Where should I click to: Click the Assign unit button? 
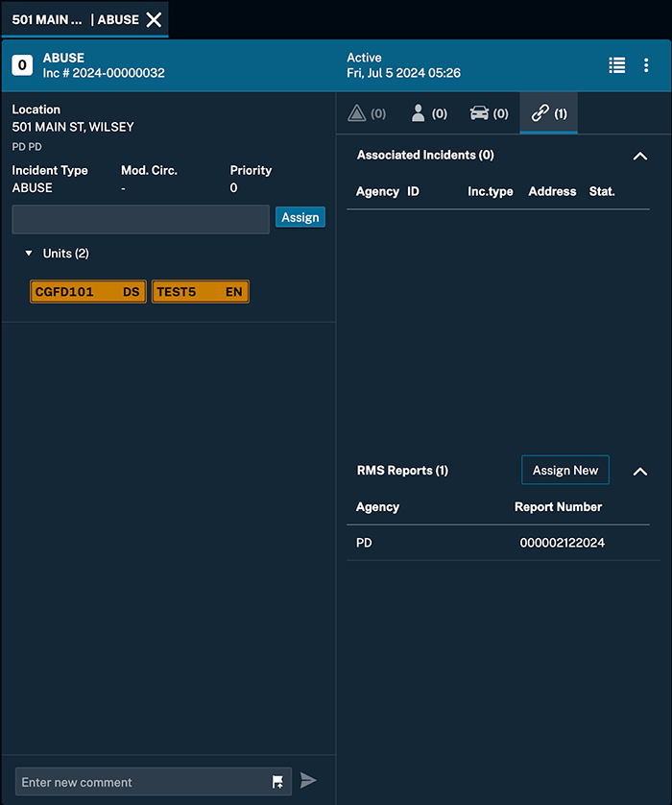(x=300, y=218)
